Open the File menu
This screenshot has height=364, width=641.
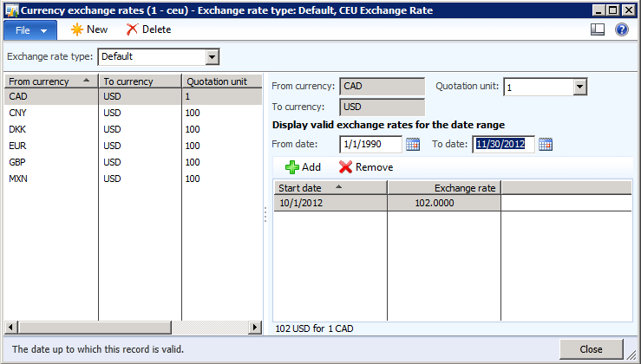coord(30,29)
